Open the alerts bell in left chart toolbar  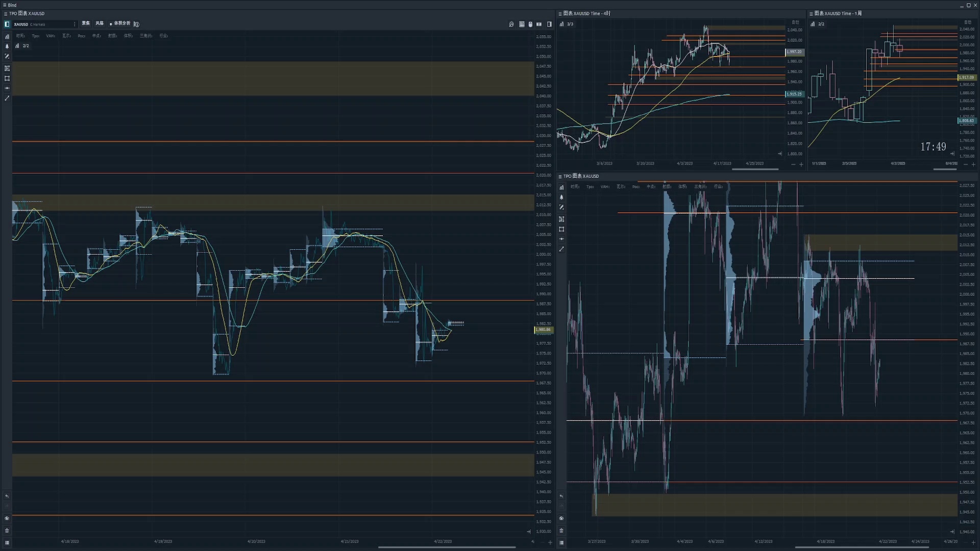pos(7,46)
